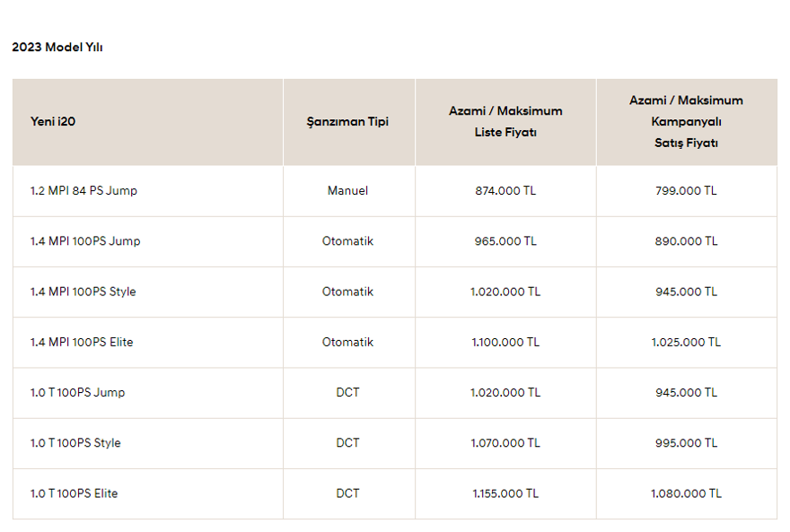790x532 pixels.
Task: Select the "Şanzıman Tipi" column header
Action: pos(347,122)
